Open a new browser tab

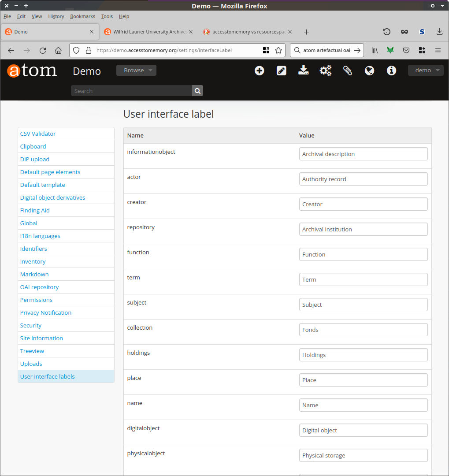[x=307, y=32]
